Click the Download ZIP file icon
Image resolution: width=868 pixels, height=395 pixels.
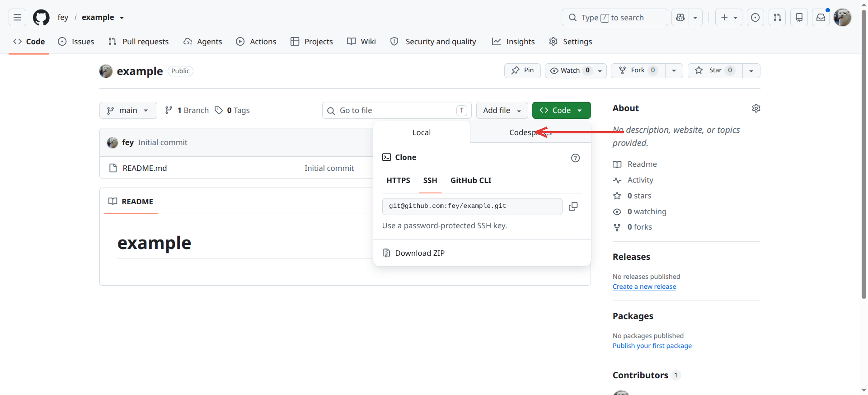pos(386,253)
